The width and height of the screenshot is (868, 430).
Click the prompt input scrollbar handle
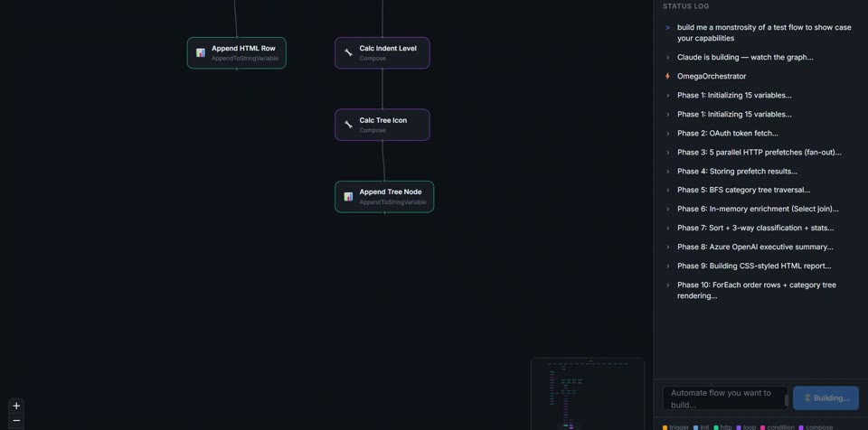click(x=786, y=400)
